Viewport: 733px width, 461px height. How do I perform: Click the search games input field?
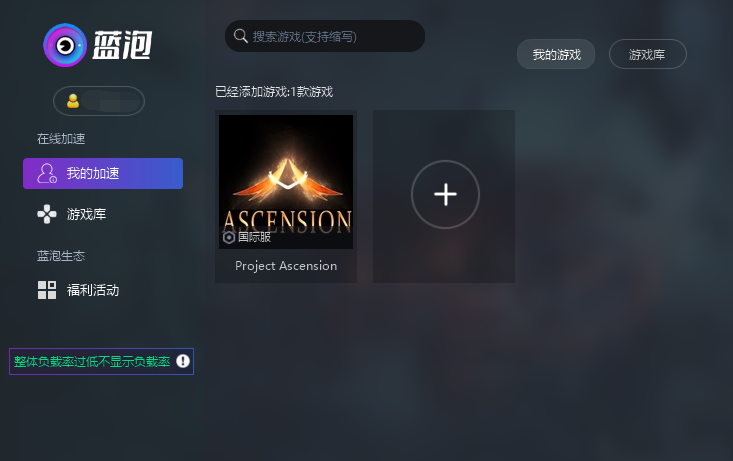325,36
